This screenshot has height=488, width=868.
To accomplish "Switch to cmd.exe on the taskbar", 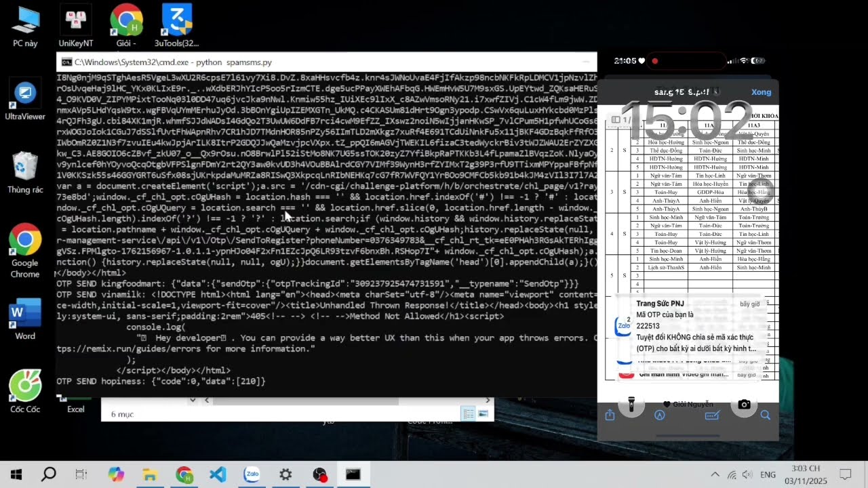I will pos(353,474).
